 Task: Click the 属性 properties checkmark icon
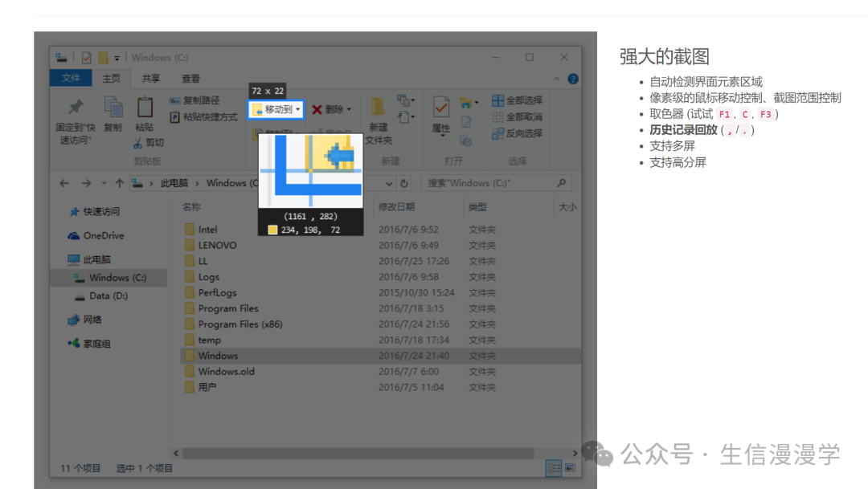441,108
